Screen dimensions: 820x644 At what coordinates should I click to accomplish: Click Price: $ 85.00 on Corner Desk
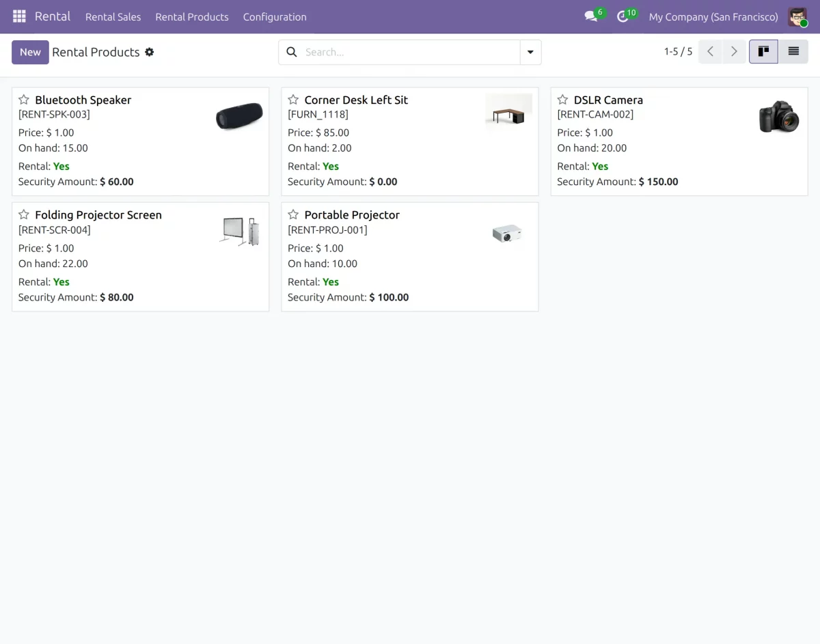[318, 132]
